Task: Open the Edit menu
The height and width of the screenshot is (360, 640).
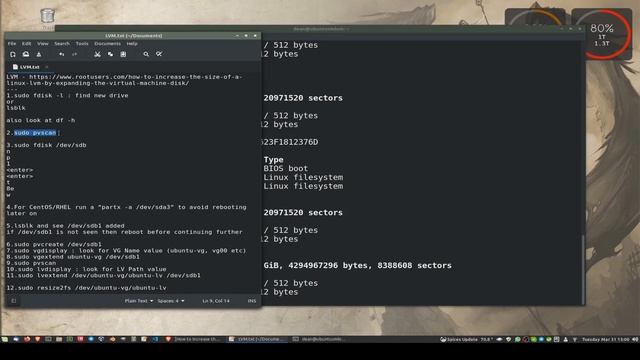Action: [27, 44]
